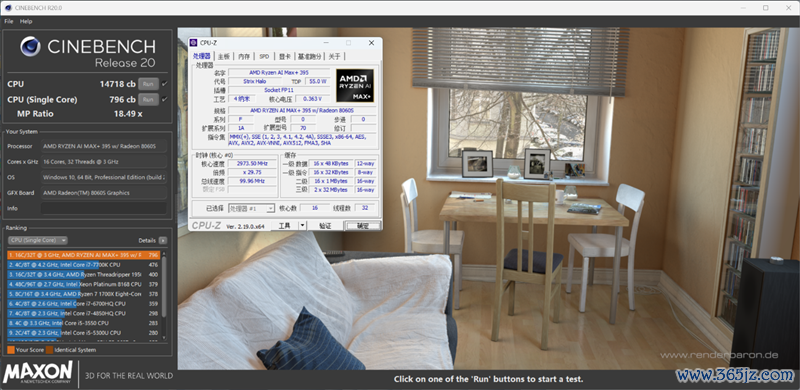Click the 确定 button in CPU-Z
Screen dimensions: 800x390
point(362,225)
